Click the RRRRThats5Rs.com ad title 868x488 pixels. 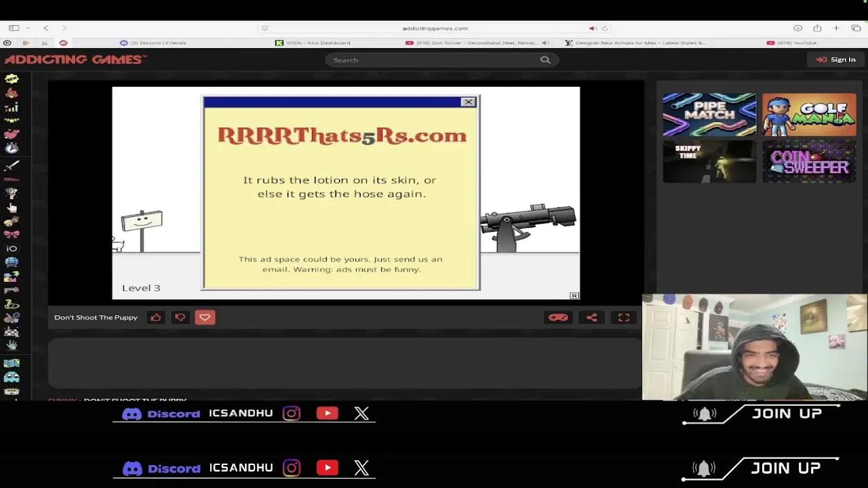342,136
